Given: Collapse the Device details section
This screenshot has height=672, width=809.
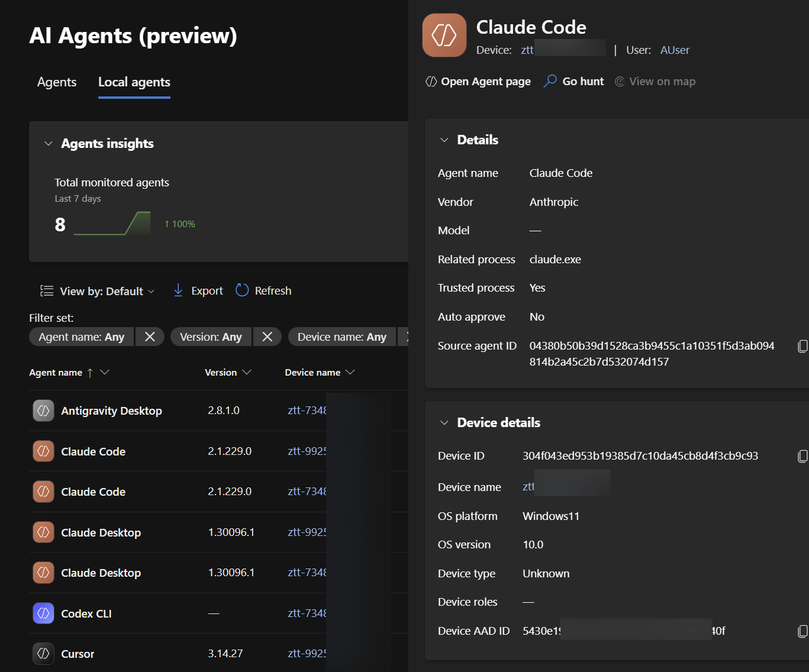Looking at the screenshot, I should pyautogui.click(x=444, y=423).
